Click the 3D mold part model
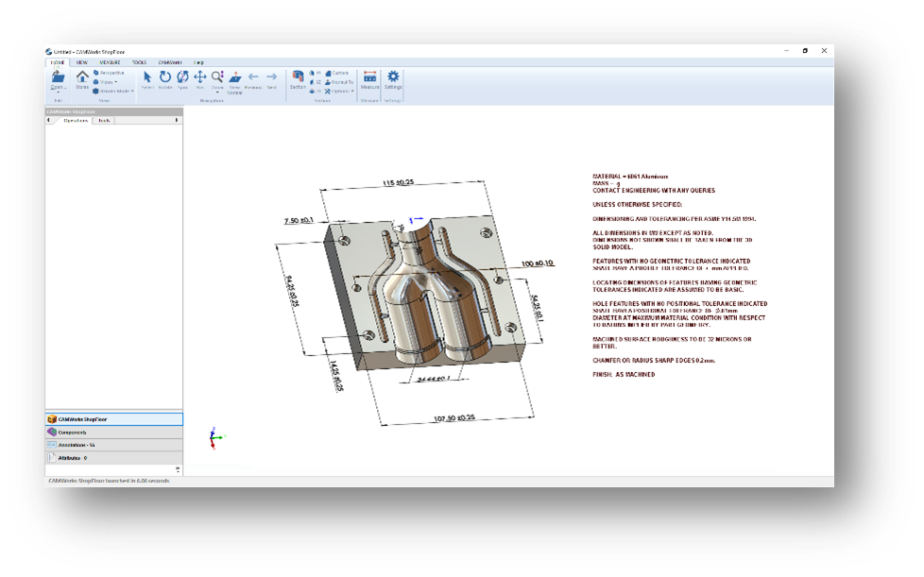The image size is (924, 577). coord(423,293)
